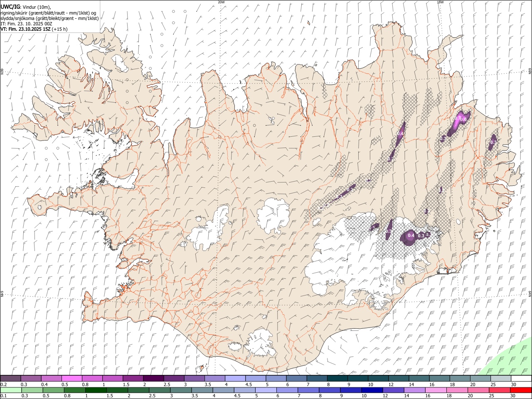The height and width of the screenshot is (399, 532).
Task: Click the 'slydda/snjókoma' legend description line
Action: tap(49, 18)
